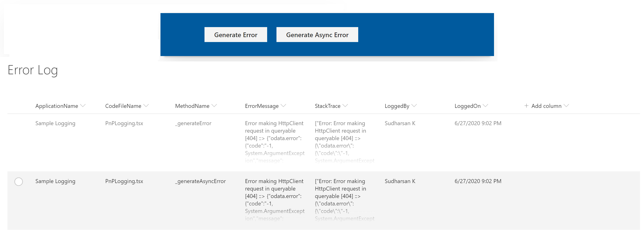Image resolution: width=644 pixels, height=230 pixels.
Task: Click the Add column plus icon
Action: 527,106
